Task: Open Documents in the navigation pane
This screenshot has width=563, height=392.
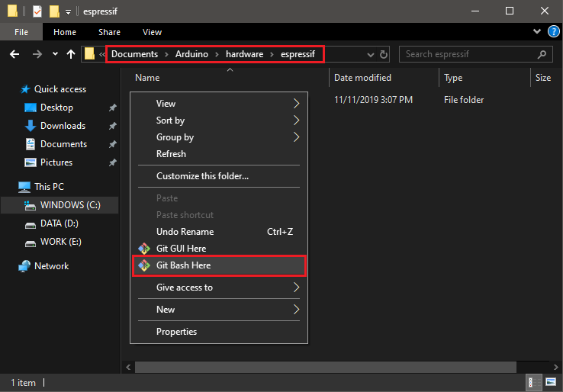Action: point(63,144)
